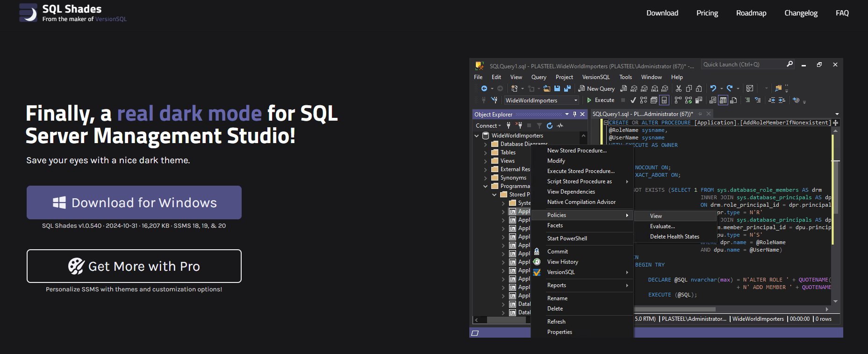
Task: Click the Refresh icon in Object Explorer
Action: tap(550, 125)
